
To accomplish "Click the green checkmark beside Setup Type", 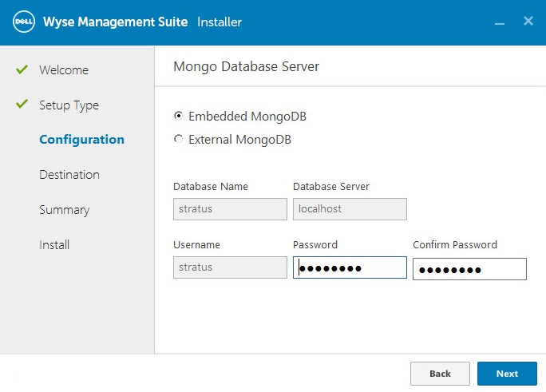I will [22, 105].
